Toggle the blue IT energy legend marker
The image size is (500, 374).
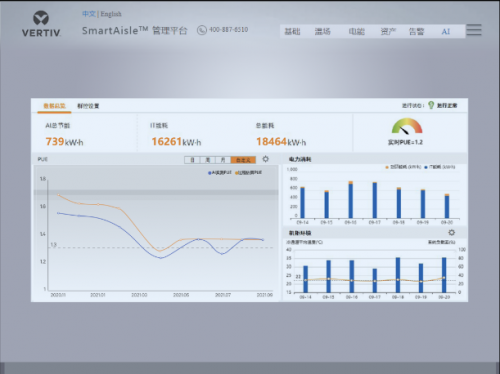click(x=426, y=167)
